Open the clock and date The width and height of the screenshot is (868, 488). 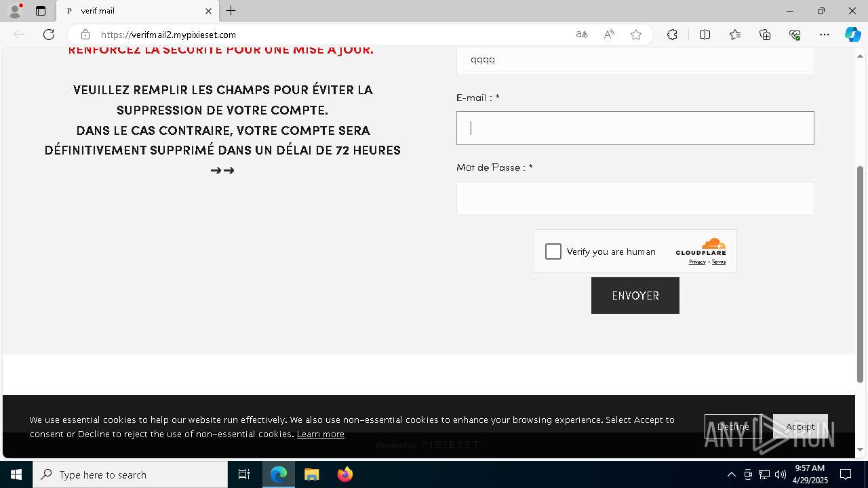(x=810, y=474)
